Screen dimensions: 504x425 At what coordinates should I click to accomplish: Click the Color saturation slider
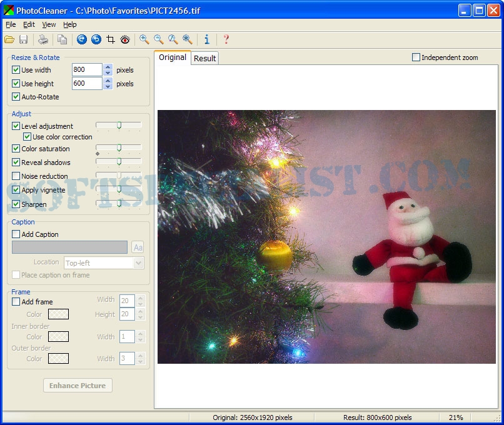(x=119, y=149)
